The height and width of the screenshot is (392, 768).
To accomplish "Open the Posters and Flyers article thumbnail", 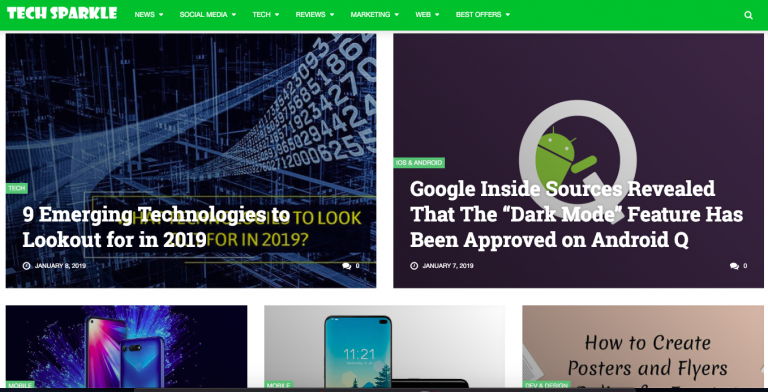I will pos(643,346).
